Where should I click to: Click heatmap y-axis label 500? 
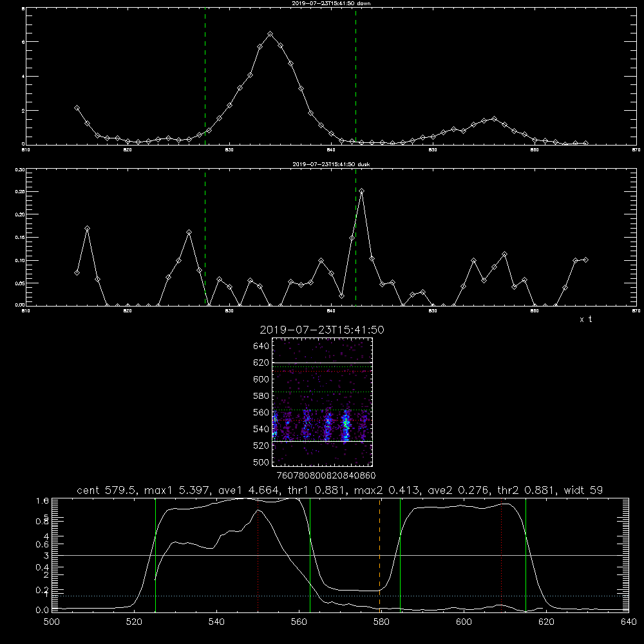click(261, 462)
